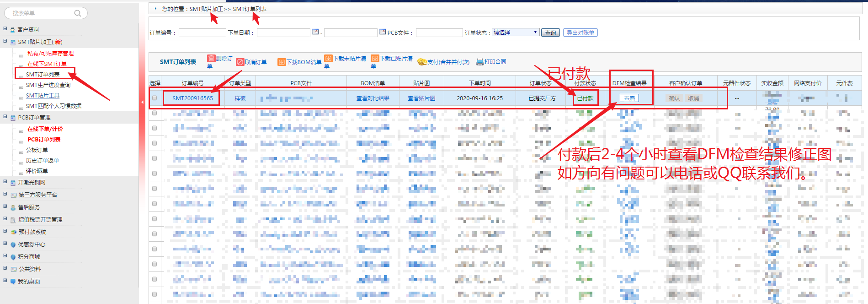868x304 pixels.
Task: Click the search magnifier in menu search box
Action: (x=78, y=13)
